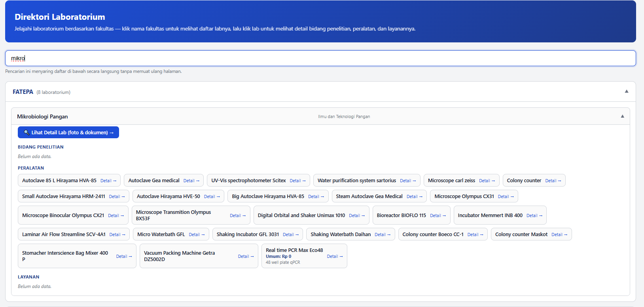This screenshot has width=644, height=307.
Task: Open Detail for Real time PCR Max Eco48
Action: coord(335,256)
